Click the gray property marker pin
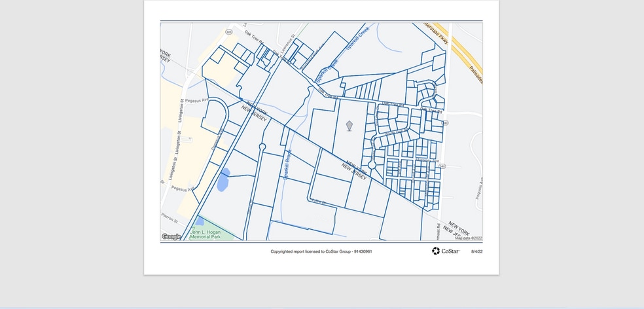644x309 pixels. pyautogui.click(x=349, y=125)
